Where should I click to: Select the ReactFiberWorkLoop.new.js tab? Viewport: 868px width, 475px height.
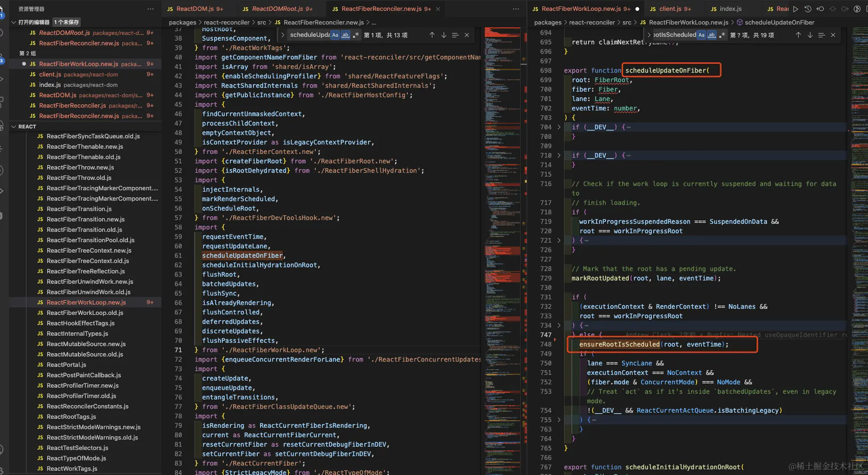point(586,9)
